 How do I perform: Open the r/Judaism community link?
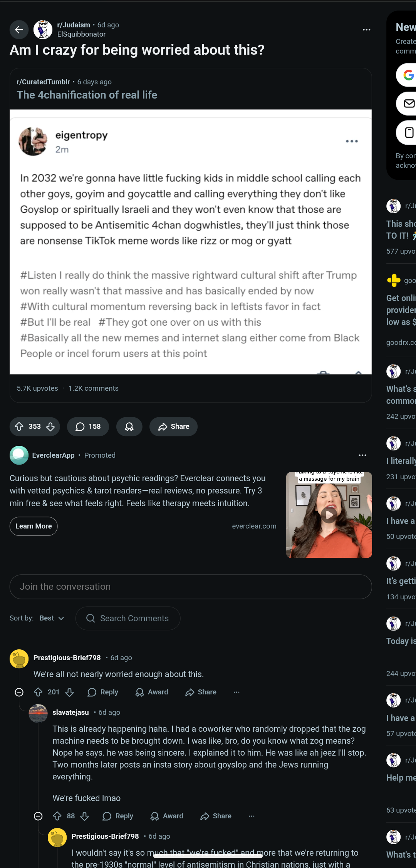(74, 25)
